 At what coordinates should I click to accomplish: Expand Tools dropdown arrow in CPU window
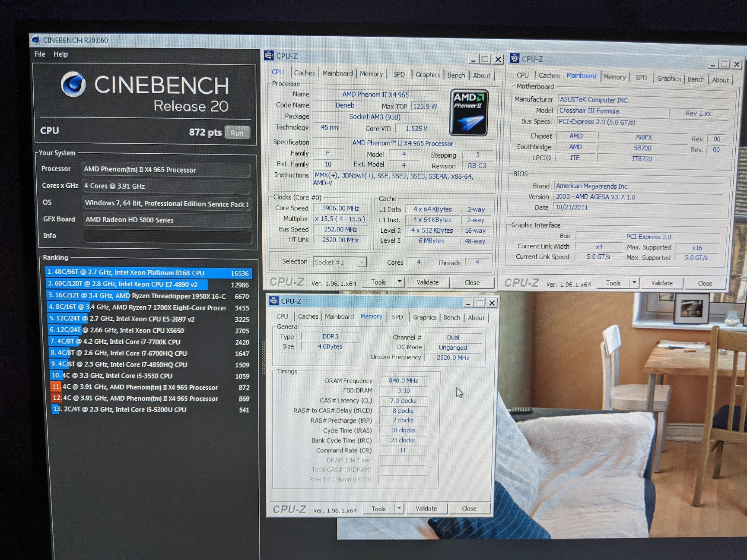pyautogui.click(x=400, y=282)
